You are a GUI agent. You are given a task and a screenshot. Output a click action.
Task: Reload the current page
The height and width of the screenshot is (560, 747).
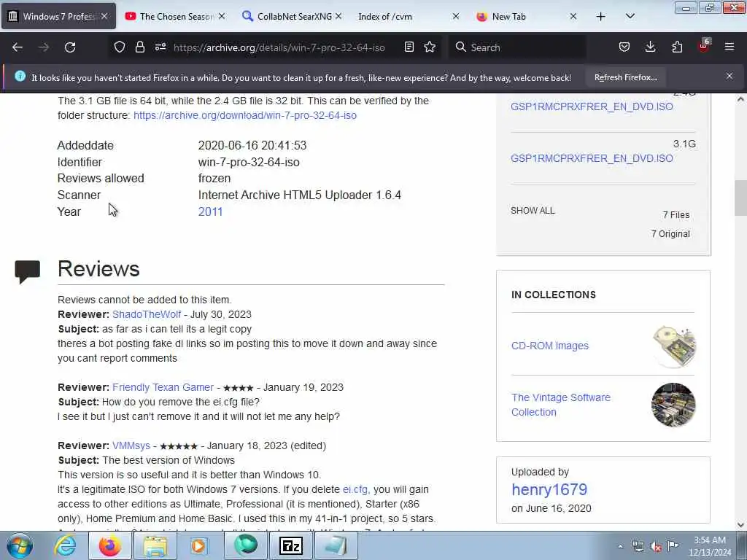click(70, 47)
